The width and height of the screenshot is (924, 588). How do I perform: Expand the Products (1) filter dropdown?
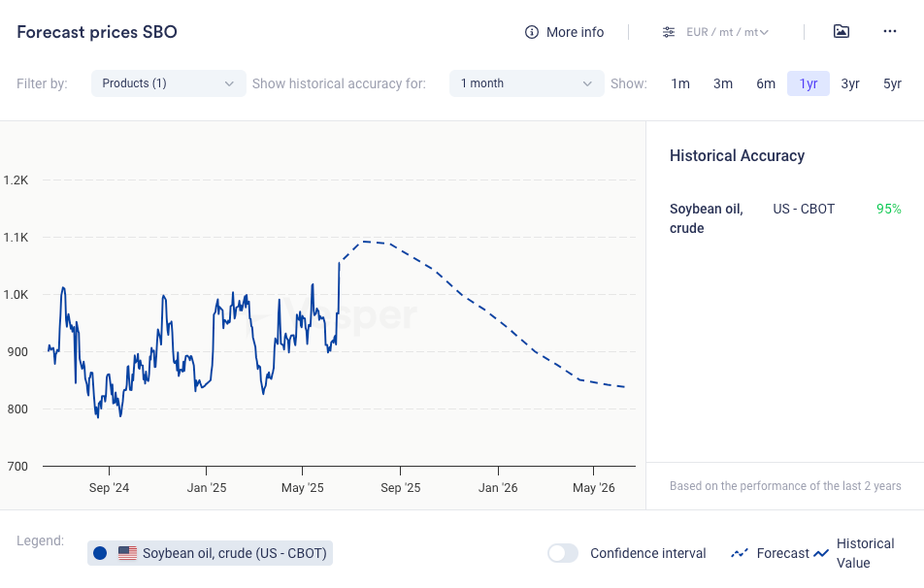click(168, 83)
